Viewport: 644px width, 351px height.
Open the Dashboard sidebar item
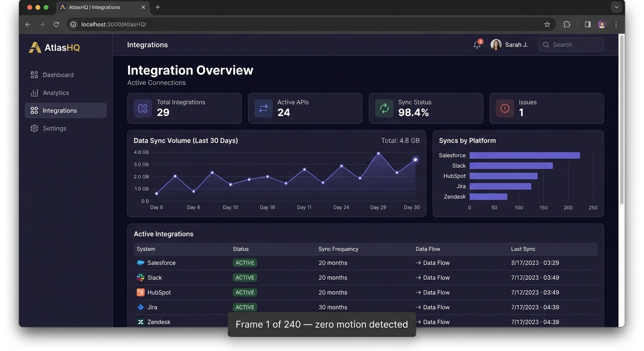(x=58, y=75)
